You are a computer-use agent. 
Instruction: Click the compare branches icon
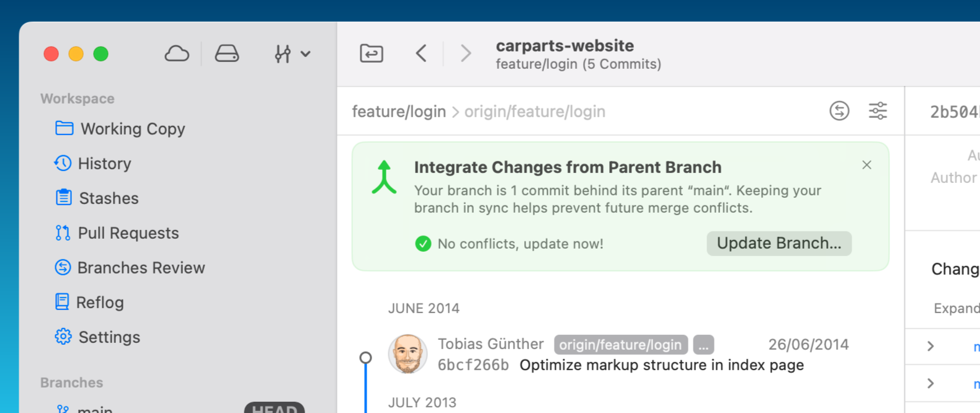tap(839, 111)
